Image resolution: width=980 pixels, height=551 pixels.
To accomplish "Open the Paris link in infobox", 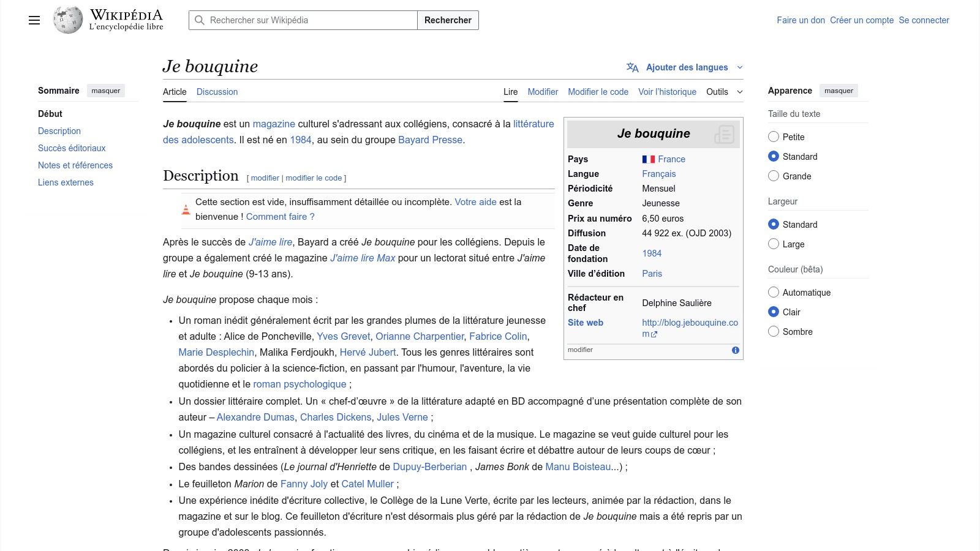I will [652, 274].
